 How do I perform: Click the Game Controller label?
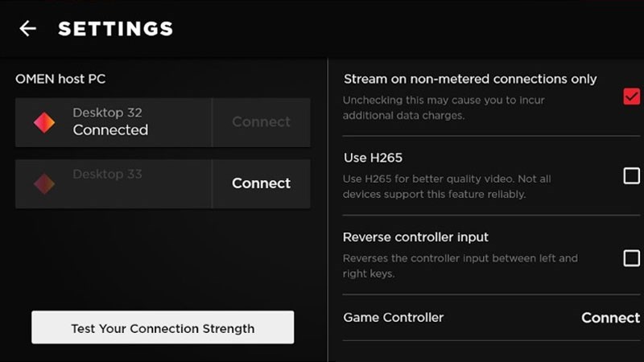click(393, 318)
